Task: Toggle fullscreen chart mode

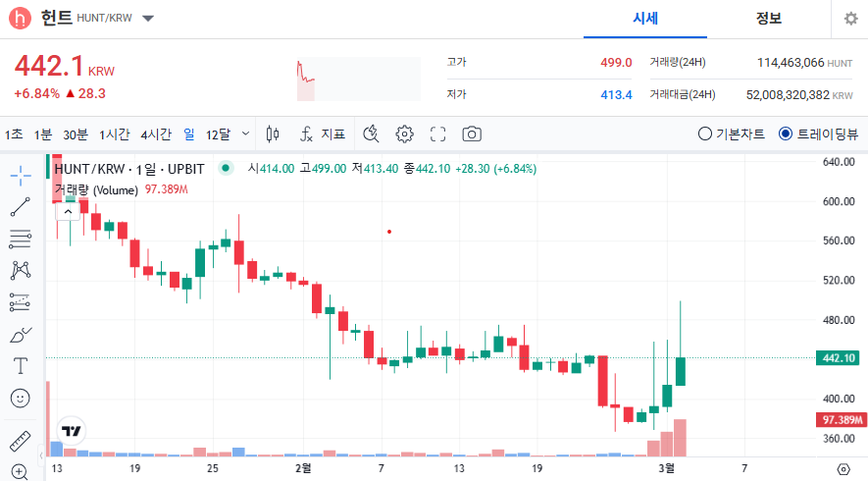Action: (437, 134)
